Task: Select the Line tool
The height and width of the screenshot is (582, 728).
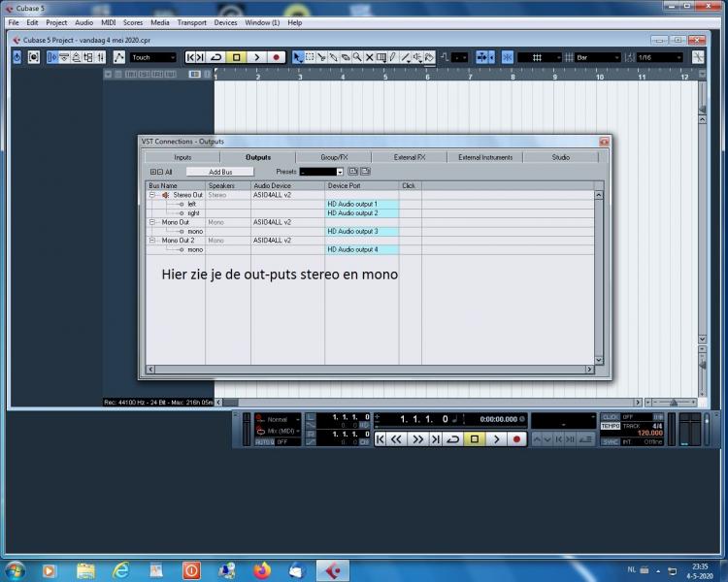Action: (x=406, y=57)
